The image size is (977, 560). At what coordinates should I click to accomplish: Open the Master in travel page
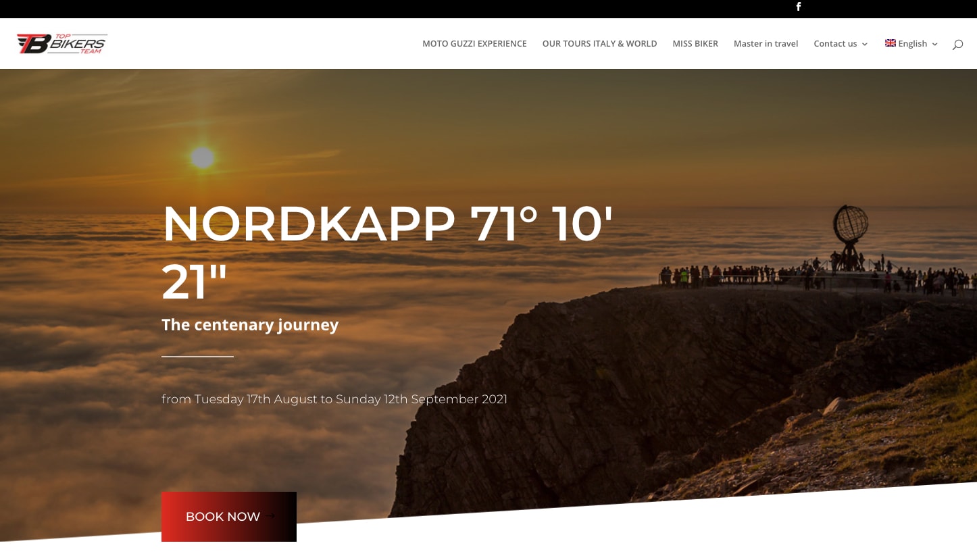766,44
